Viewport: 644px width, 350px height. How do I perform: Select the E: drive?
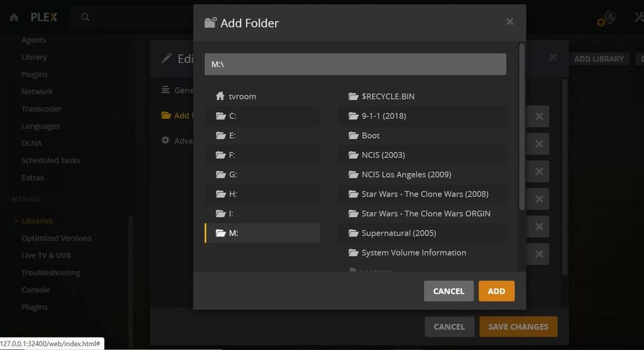pyautogui.click(x=263, y=135)
